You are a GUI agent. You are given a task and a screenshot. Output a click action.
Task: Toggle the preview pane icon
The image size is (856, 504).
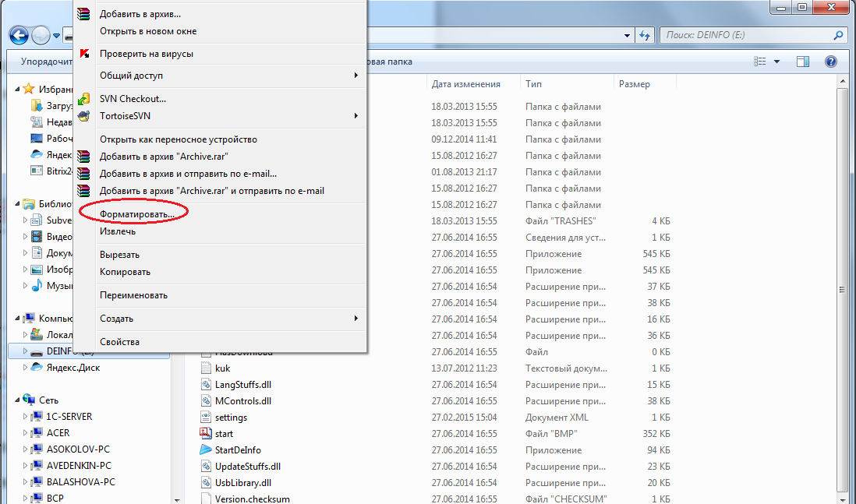tap(803, 62)
